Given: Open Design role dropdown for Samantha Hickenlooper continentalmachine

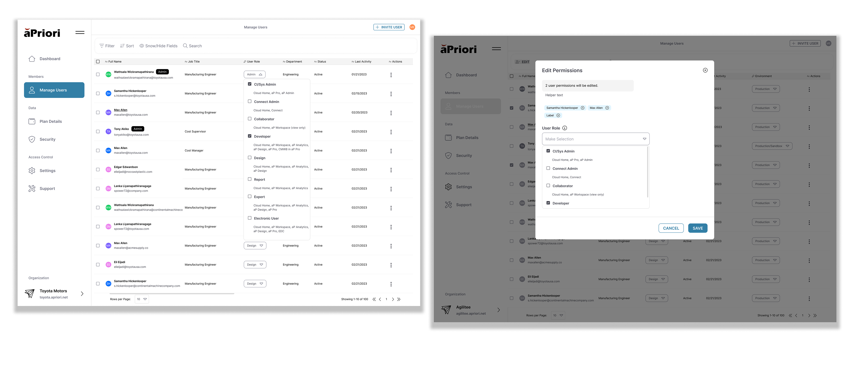Looking at the screenshot, I should [x=255, y=284].
